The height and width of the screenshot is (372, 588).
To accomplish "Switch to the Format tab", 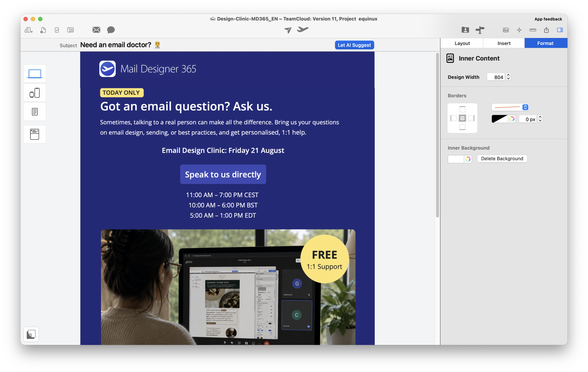I will (x=546, y=43).
